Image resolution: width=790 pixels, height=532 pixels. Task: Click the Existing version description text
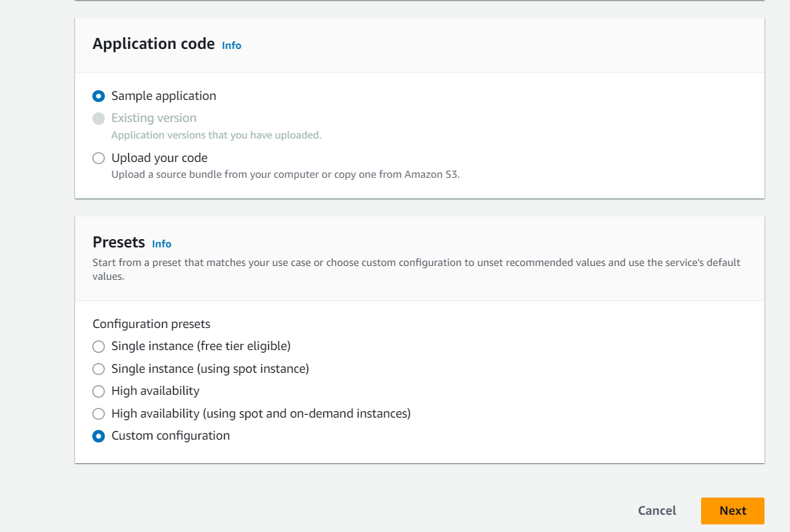[x=217, y=135]
